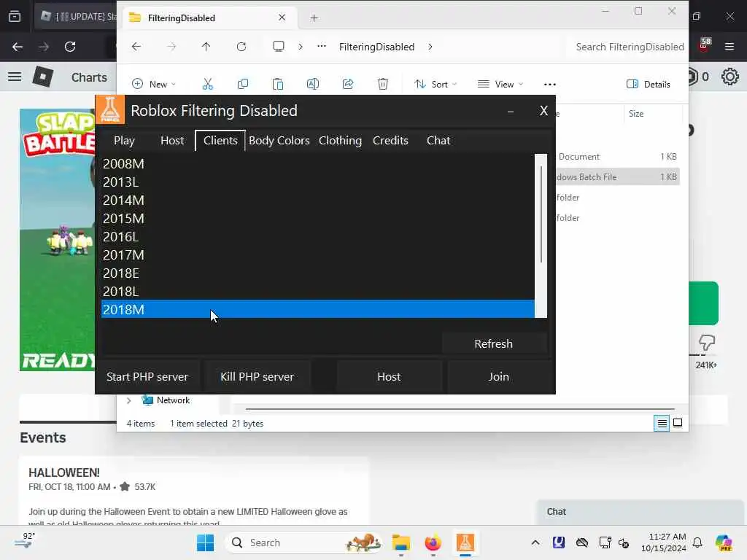Select the 2014M client
Viewport: 747px width, 560px height.
[x=318, y=200]
